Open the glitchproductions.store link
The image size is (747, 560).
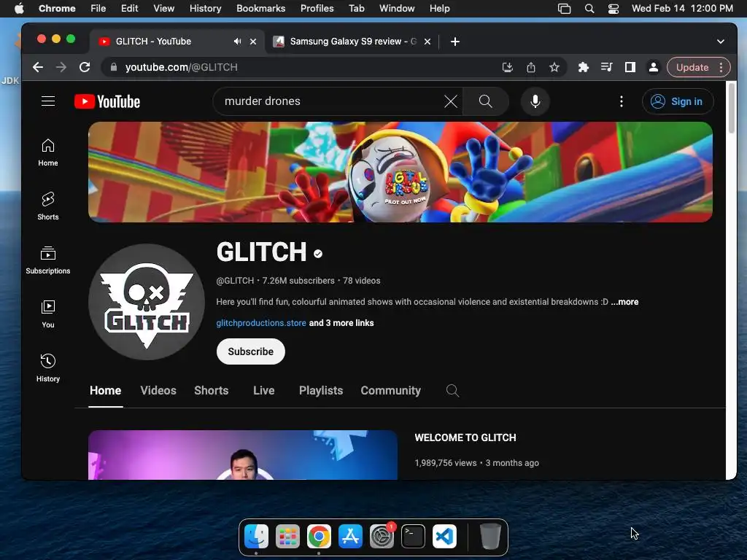tap(261, 323)
